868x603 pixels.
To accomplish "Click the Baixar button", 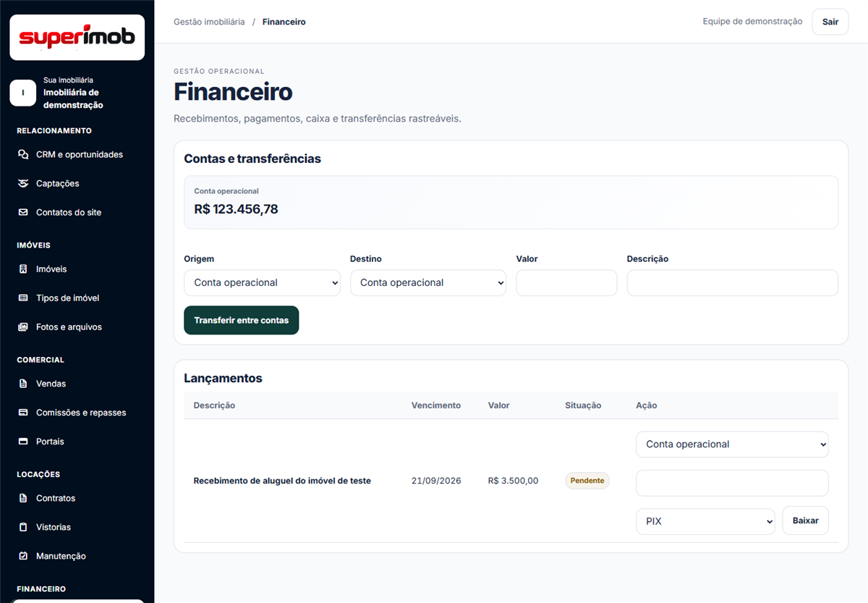I will [805, 520].
